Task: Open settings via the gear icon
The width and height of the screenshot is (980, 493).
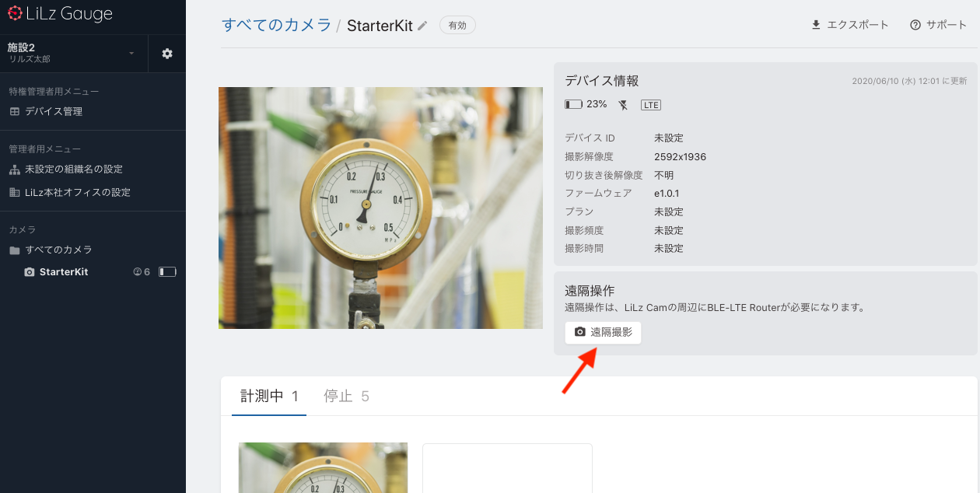Action: (167, 54)
